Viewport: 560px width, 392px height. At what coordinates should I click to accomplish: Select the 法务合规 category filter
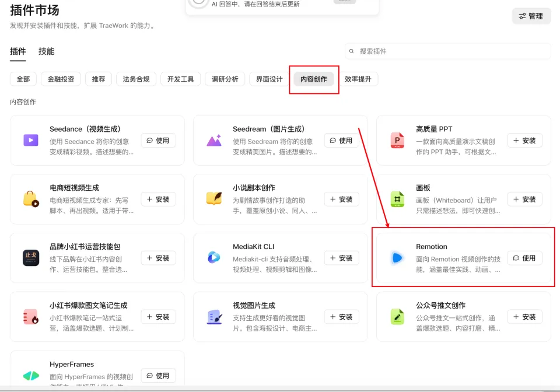(136, 79)
